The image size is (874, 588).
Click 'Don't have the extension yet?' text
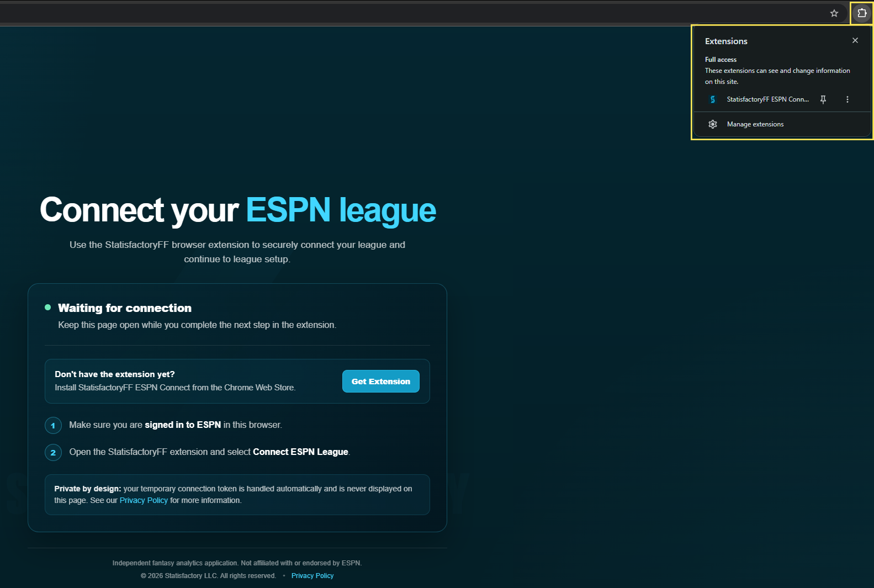point(115,374)
